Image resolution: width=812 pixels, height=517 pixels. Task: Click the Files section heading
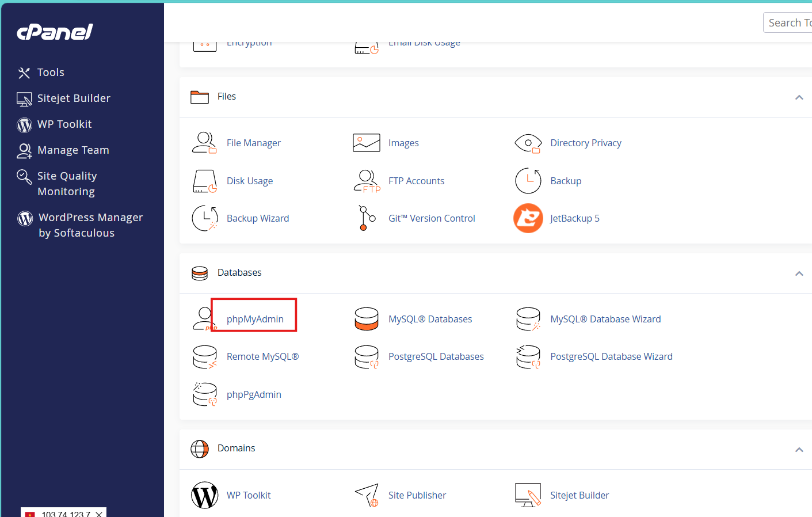227,96
